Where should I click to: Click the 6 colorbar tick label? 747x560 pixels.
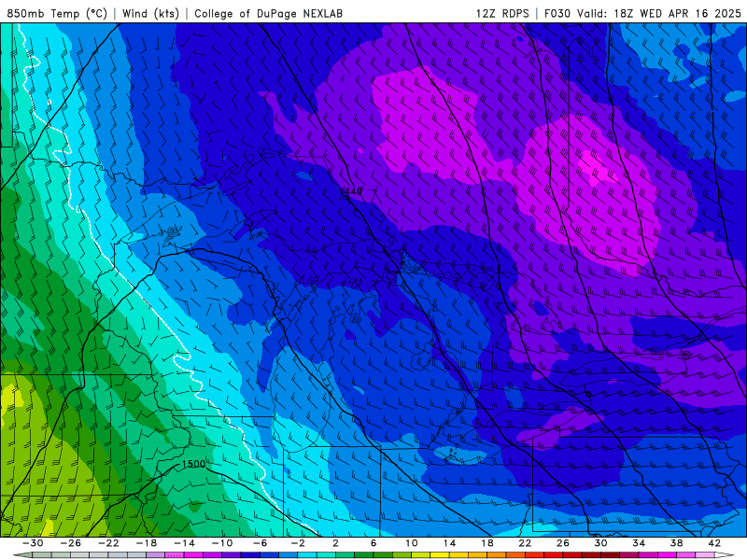point(373,543)
